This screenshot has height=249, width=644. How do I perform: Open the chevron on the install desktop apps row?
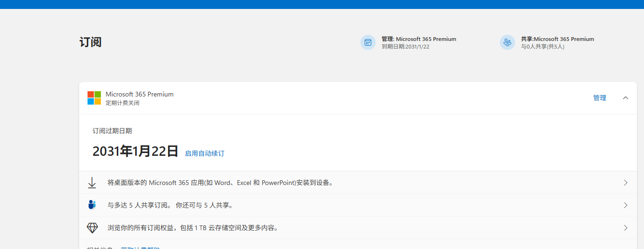[x=626, y=183]
